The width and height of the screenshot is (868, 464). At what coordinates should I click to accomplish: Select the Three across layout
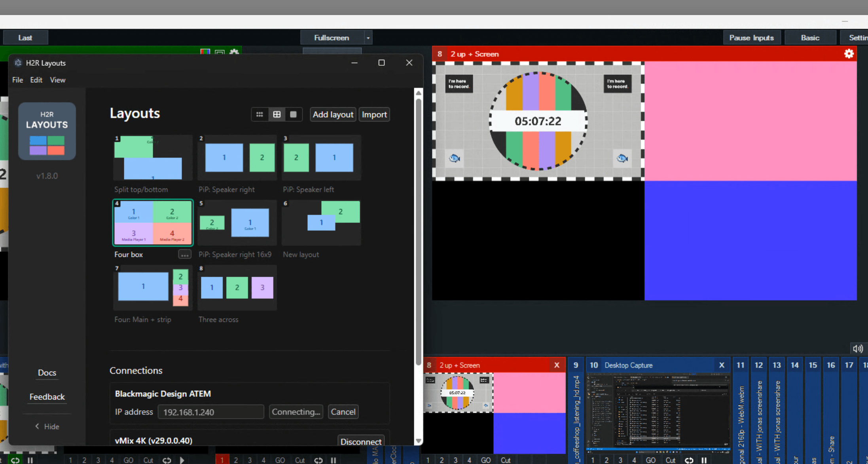tap(237, 287)
